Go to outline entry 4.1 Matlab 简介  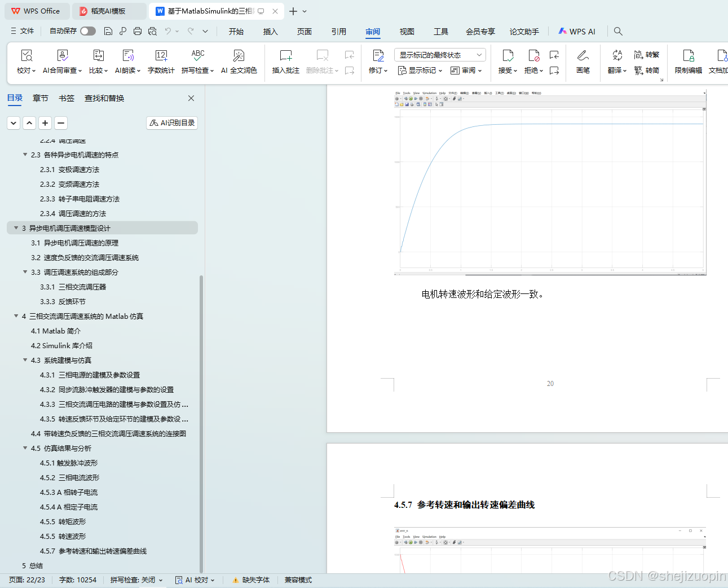pos(56,331)
